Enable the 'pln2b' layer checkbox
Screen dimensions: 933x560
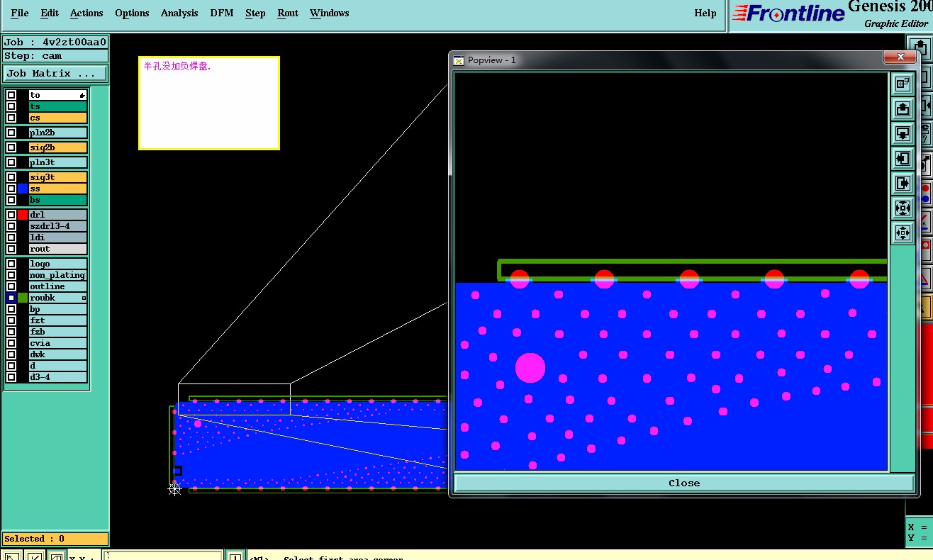pyautogui.click(x=11, y=133)
